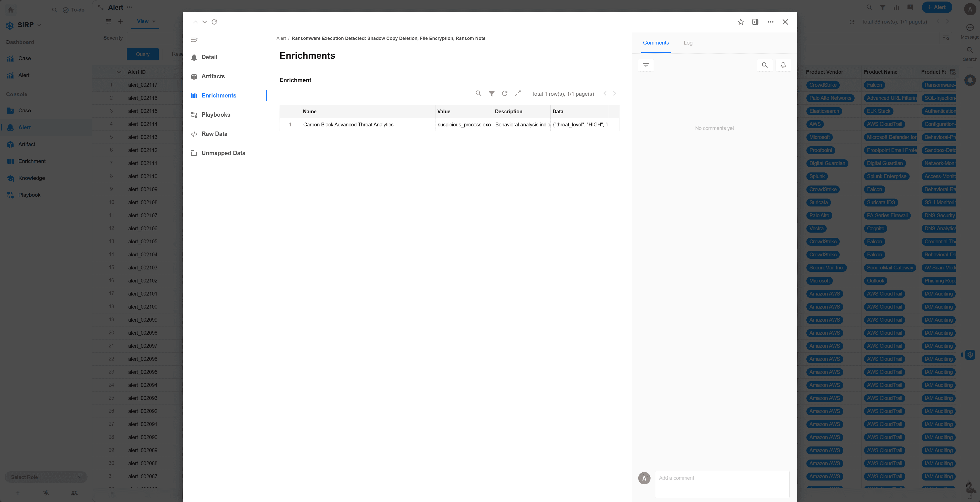Click the Query button
This screenshot has height=502, width=980.
[143, 54]
